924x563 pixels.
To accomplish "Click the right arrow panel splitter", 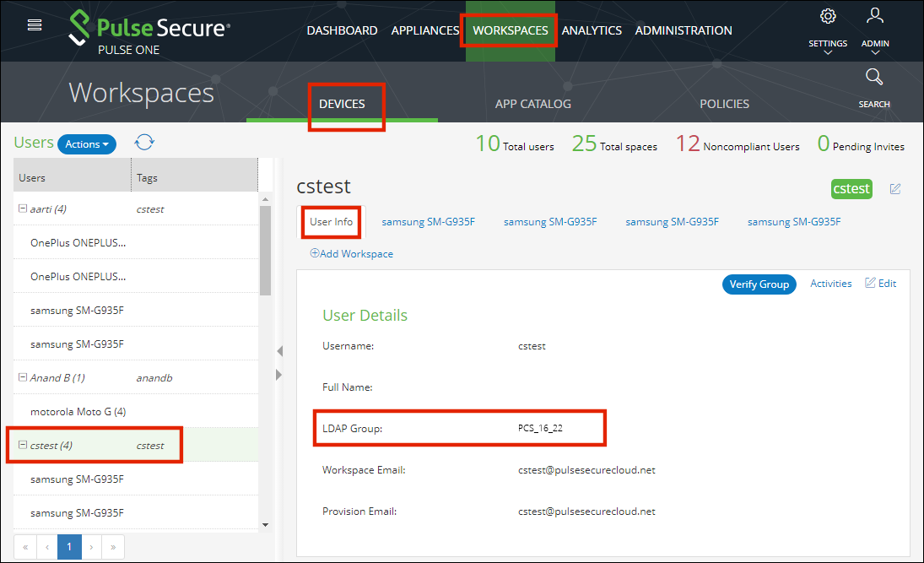I will pos(279,375).
